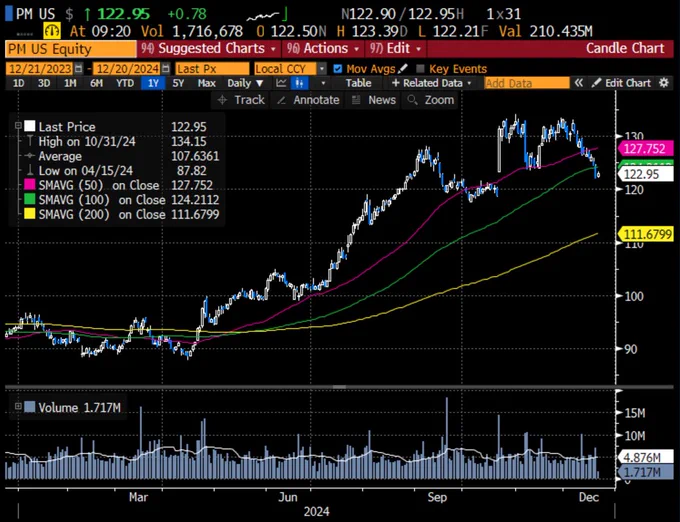
Task: Enable the Key Events checkbox
Action: click(x=420, y=69)
